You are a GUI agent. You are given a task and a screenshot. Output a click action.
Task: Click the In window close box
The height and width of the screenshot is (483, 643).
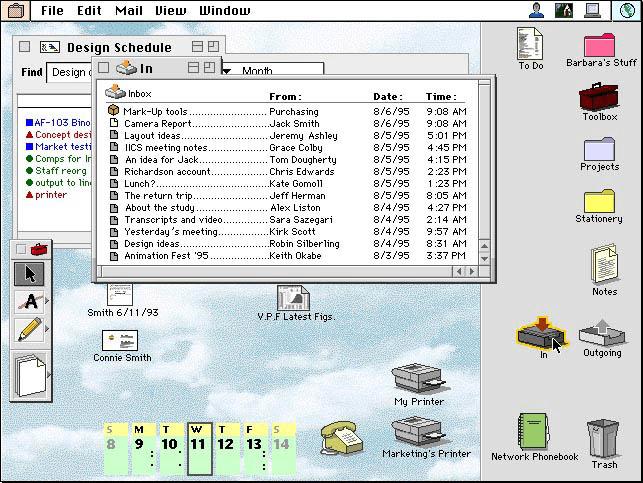[x=103, y=68]
